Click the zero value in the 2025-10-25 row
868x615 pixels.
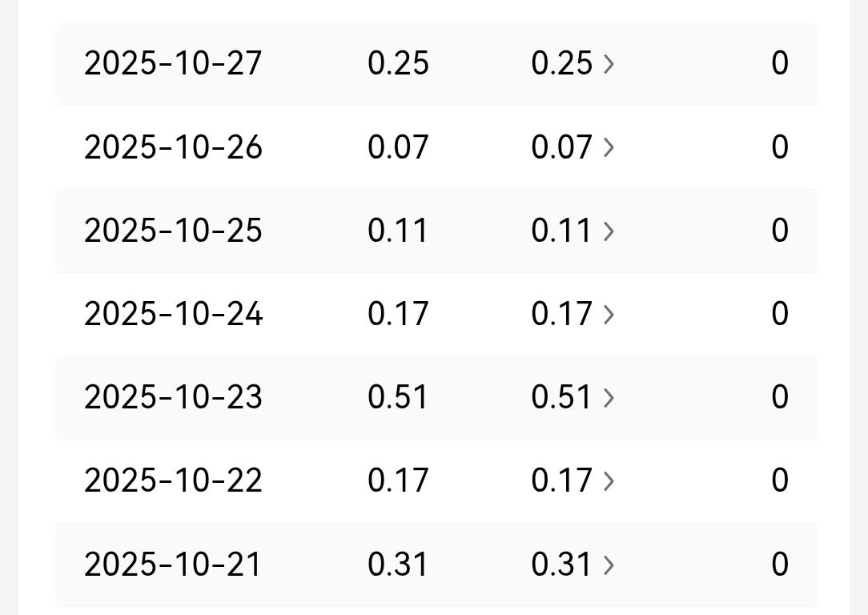(x=780, y=231)
